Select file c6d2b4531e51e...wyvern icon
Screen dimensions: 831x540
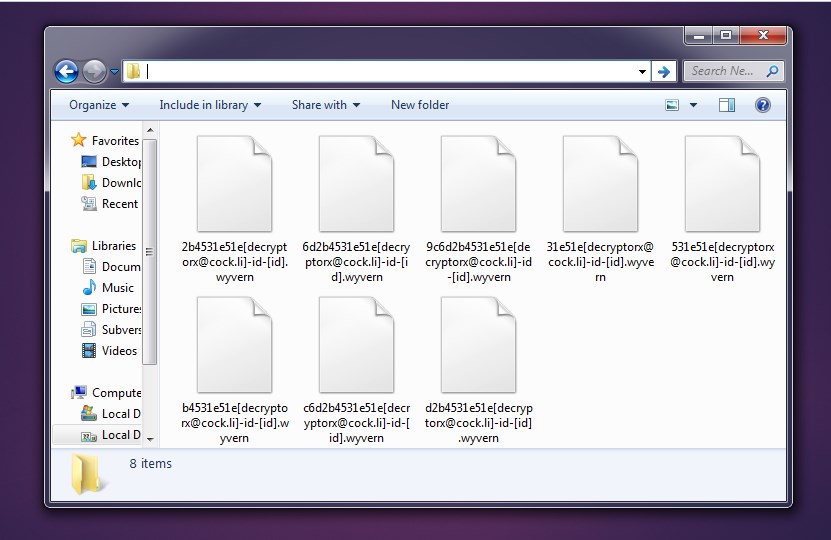point(356,345)
